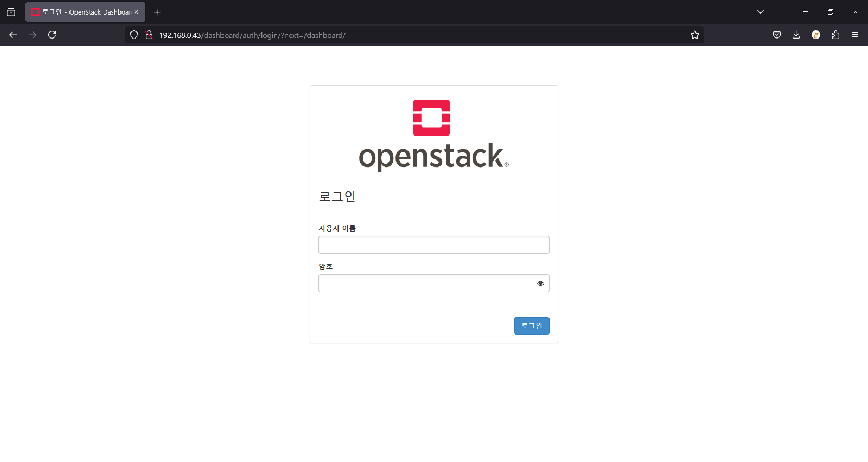The image size is (868, 462).
Task: Go forward using the forward arrow
Action: 33,35
